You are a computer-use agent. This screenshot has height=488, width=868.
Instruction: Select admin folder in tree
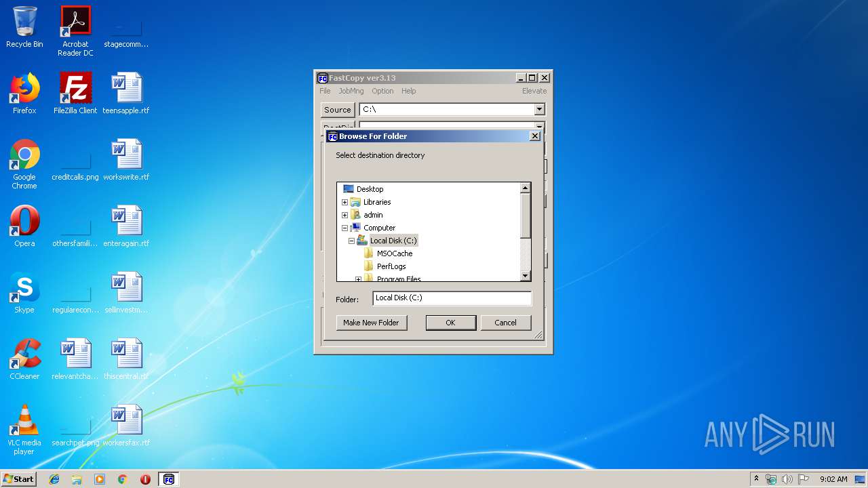[x=373, y=215]
